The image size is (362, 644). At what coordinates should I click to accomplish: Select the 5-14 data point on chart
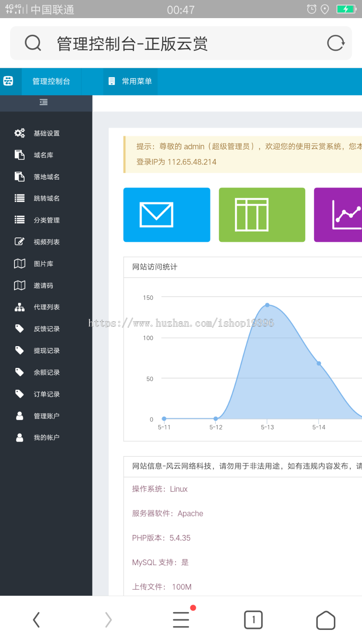pyautogui.click(x=319, y=363)
